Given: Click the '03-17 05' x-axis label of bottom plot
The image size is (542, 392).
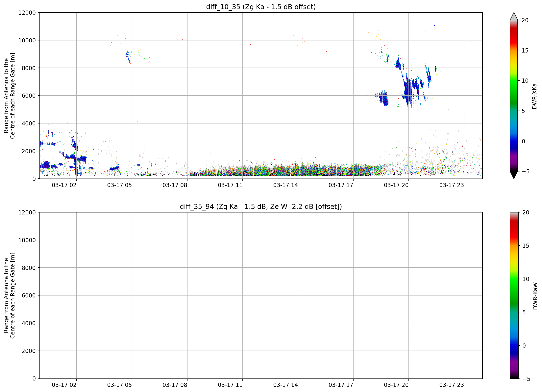Looking at the screenshot, I should pyautogui.click(x=119, y=385).
